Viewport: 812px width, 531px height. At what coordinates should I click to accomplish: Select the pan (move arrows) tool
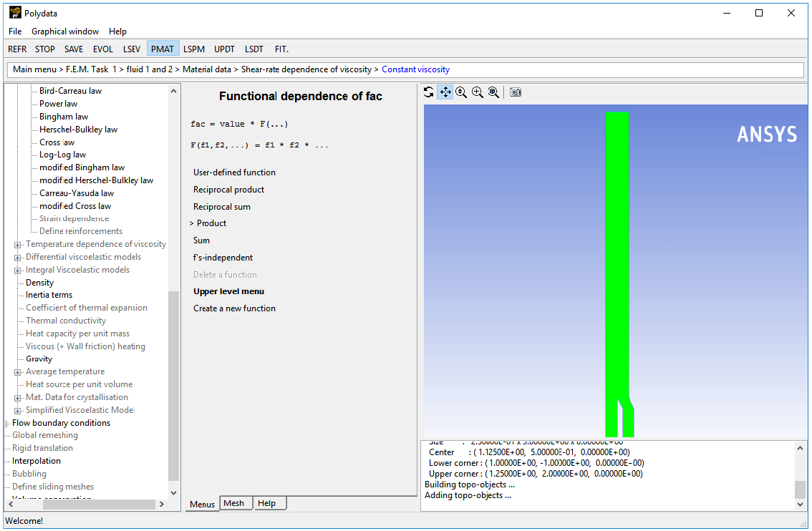pos(445,92)
